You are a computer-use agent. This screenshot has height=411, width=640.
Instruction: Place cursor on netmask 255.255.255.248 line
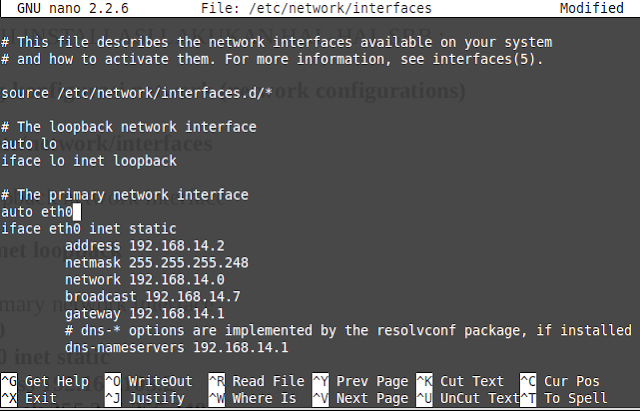click(156, 263)
